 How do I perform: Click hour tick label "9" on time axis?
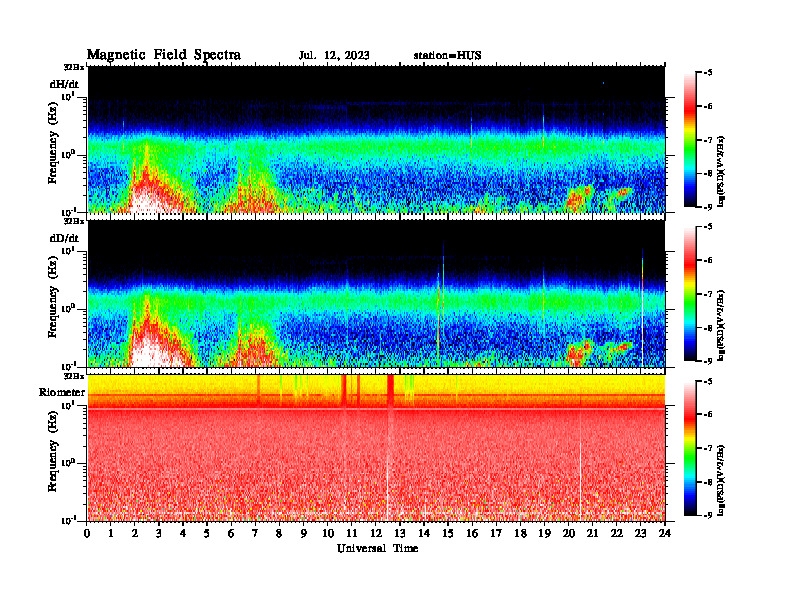[304, 533]
